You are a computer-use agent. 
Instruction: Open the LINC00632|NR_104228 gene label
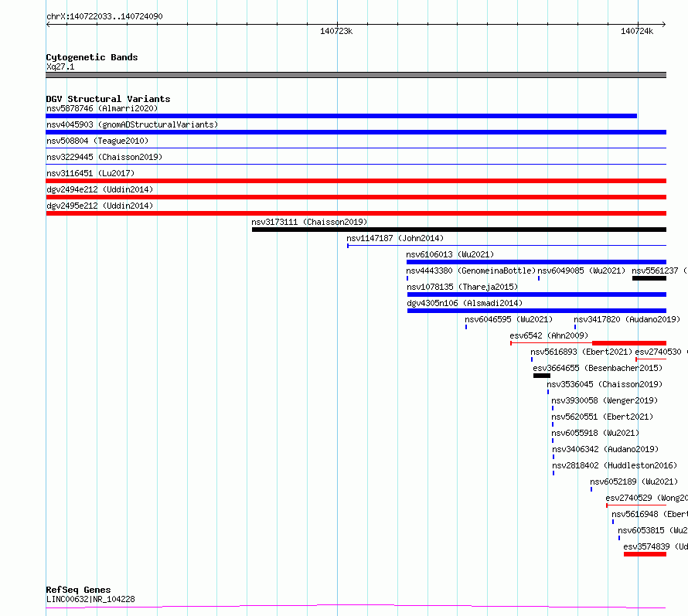tap(90, 599)
